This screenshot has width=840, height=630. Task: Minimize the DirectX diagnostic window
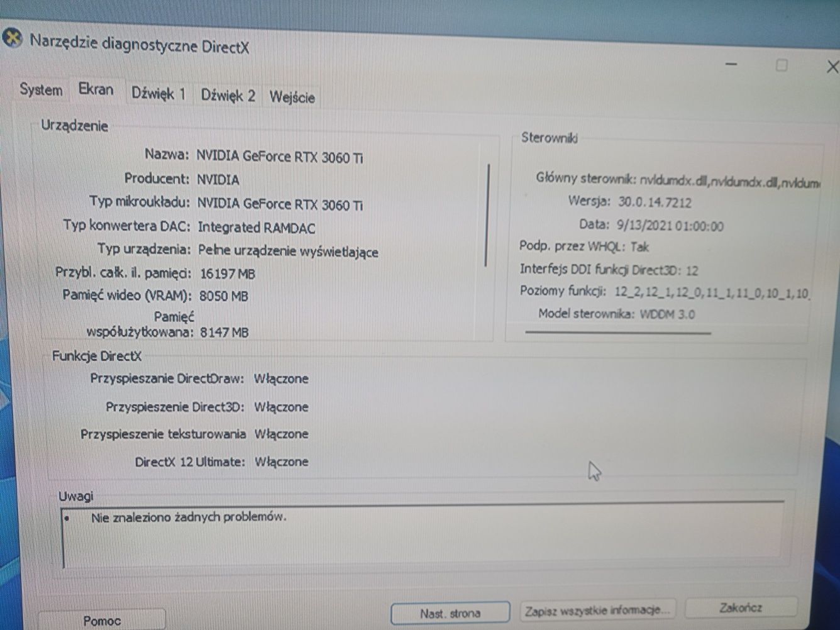731,64
